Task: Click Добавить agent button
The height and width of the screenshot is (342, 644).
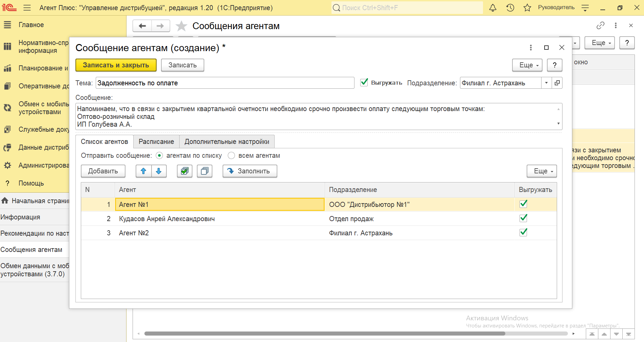Action: (103, 171)
